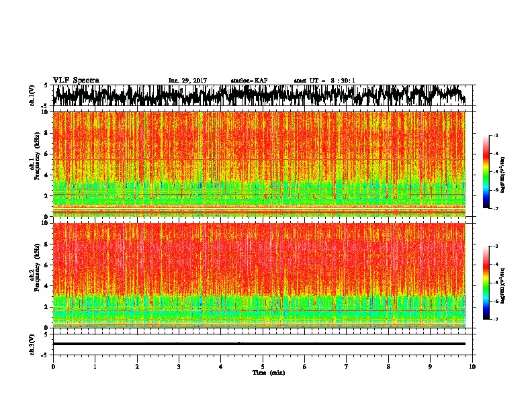This screenshot has width=532, height=411.
Task: Click the ch.1 spectrogram color scale bar
Action: (x=486, y=172)
